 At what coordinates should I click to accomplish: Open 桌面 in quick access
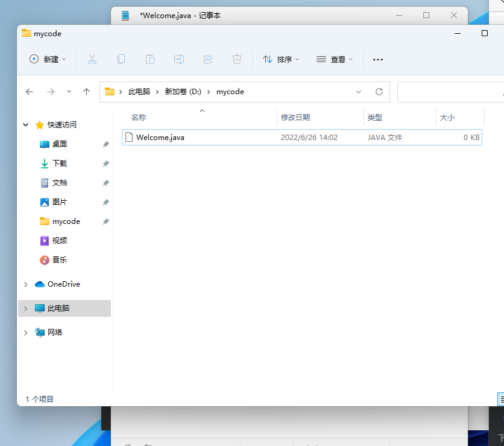point(60,144)
